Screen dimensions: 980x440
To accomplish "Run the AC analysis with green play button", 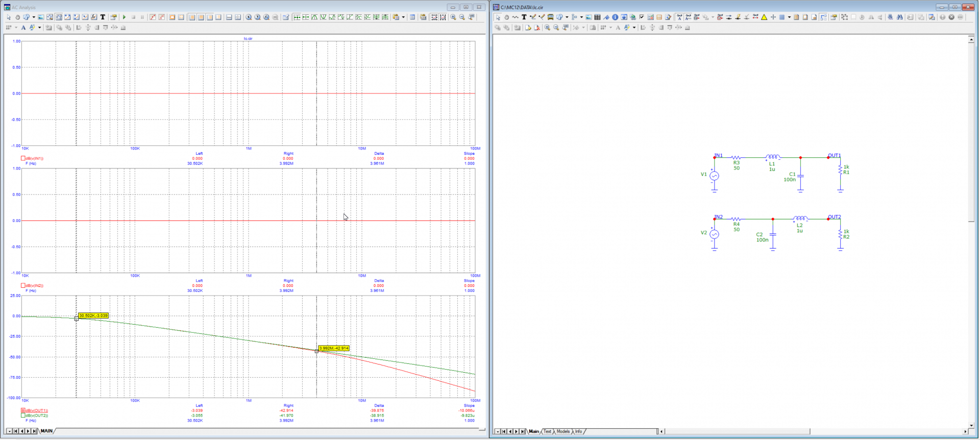I will (124, 17).
